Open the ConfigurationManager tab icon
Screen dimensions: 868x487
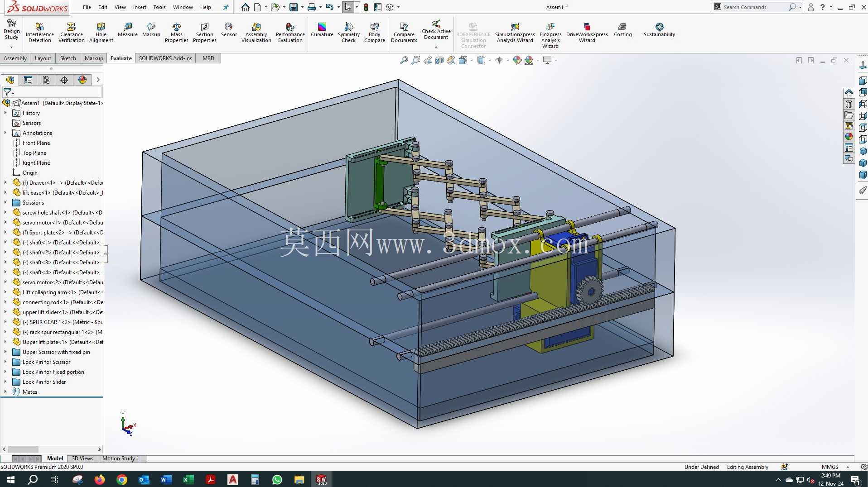tap(46, 80)
